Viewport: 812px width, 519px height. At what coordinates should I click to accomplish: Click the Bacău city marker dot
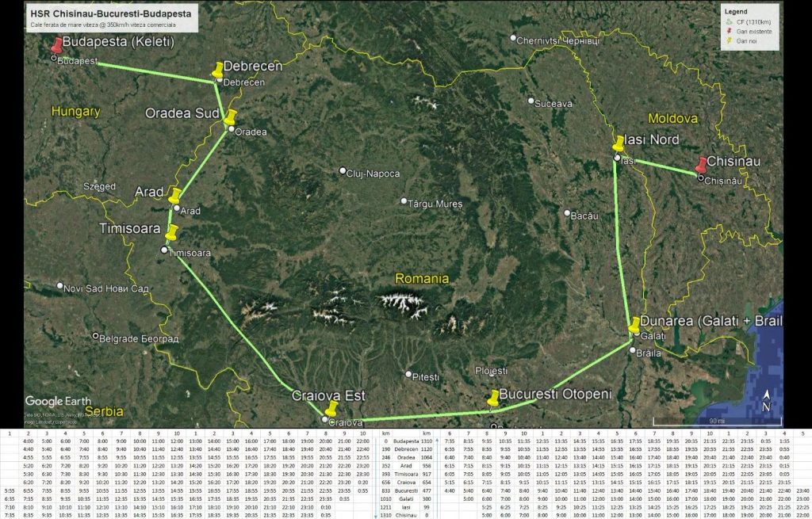[567, 212]
